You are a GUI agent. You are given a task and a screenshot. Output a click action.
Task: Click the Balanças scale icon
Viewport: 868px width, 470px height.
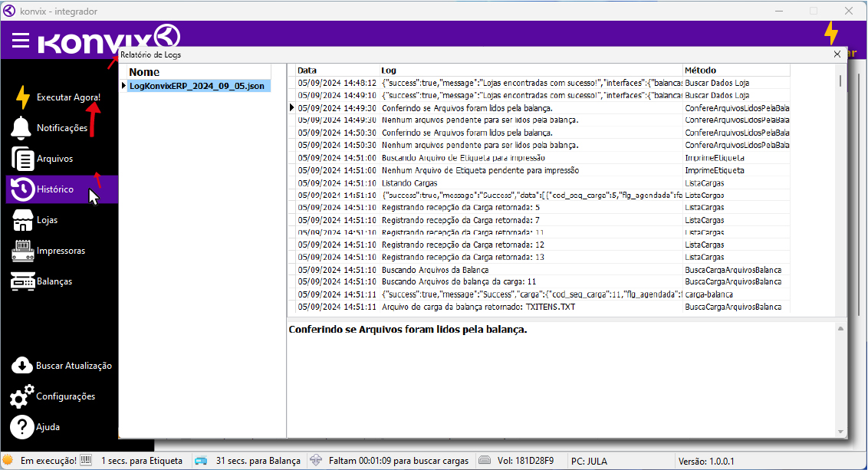[x=23, y=281]
